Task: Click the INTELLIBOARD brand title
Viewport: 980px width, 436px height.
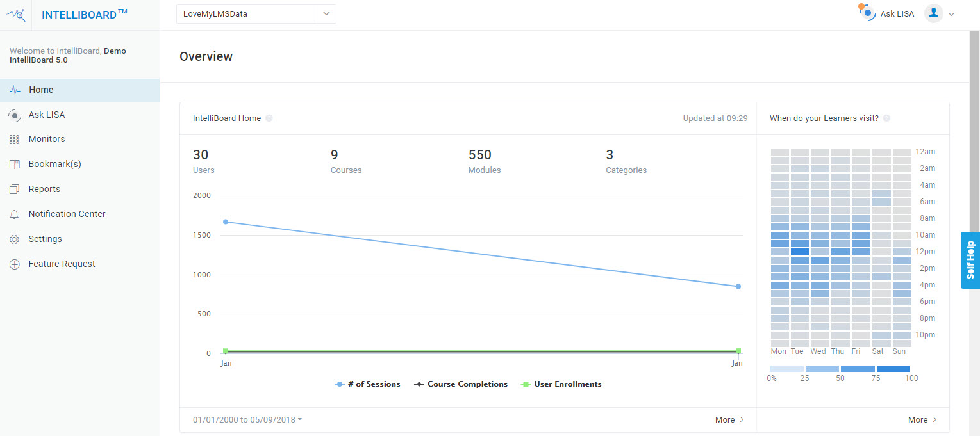Action: [x=85, y=14]
